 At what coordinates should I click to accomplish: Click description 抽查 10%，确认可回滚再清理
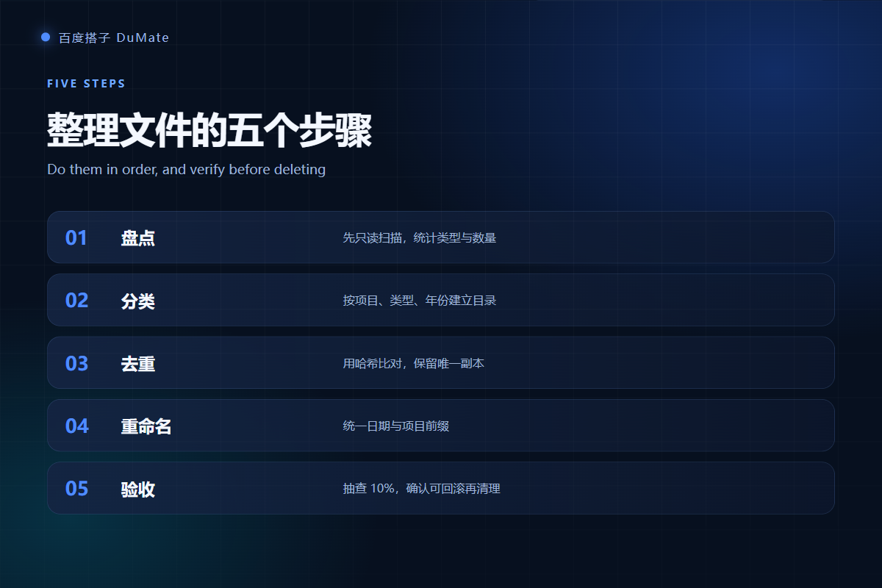tap(422, 488)
